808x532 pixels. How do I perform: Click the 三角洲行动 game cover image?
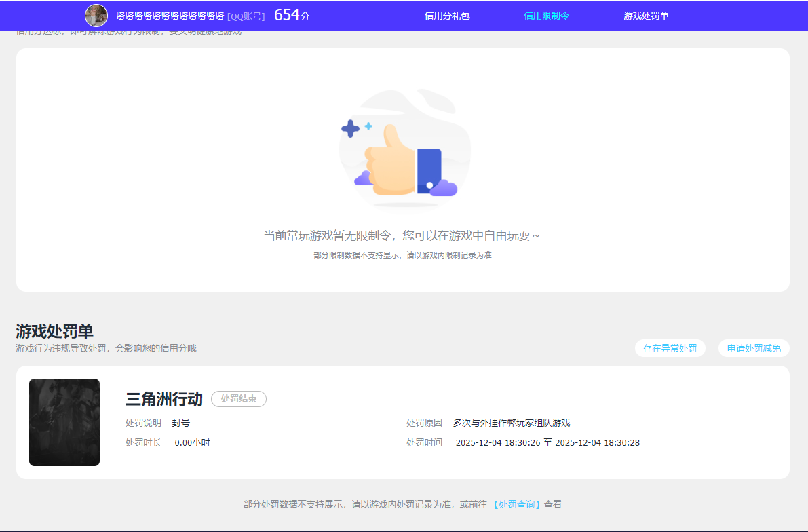(64, 422)
